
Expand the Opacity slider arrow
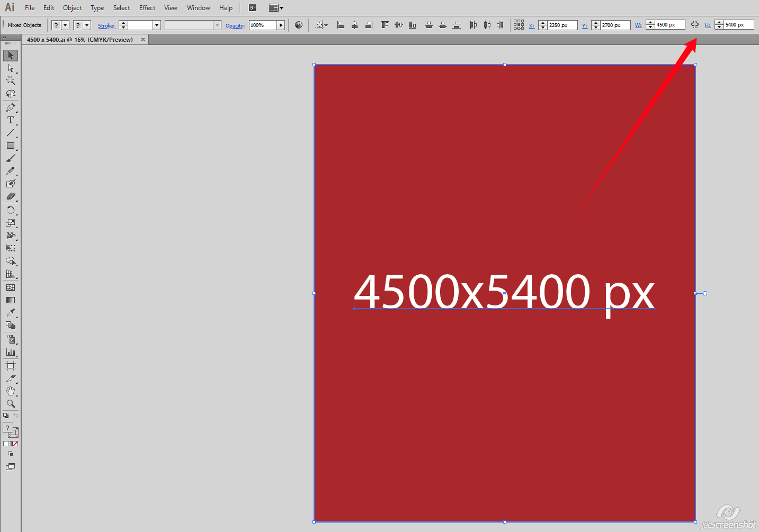pyautogui.click(x=281, y=25)
